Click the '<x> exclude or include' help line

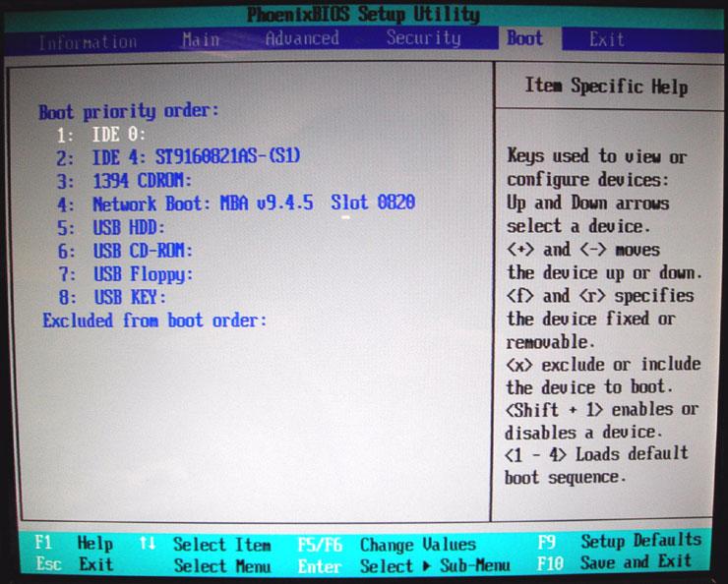(x=603, y=365)
